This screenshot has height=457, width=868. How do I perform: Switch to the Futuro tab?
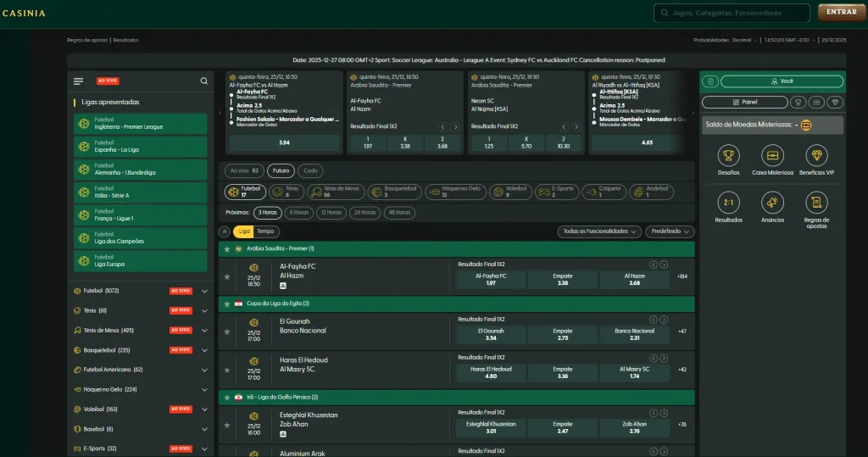point(281,170)
